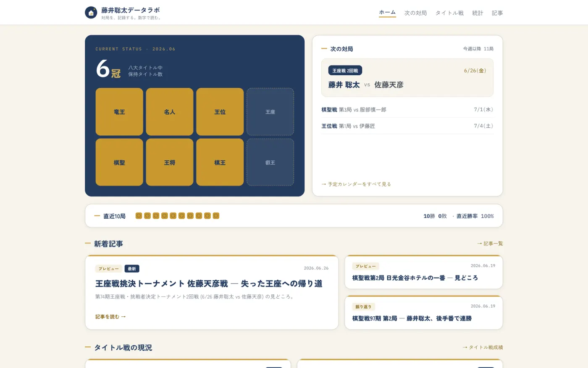Click the 6/26(金) date text
588x368 pixels.
click(x=475, y=71)
